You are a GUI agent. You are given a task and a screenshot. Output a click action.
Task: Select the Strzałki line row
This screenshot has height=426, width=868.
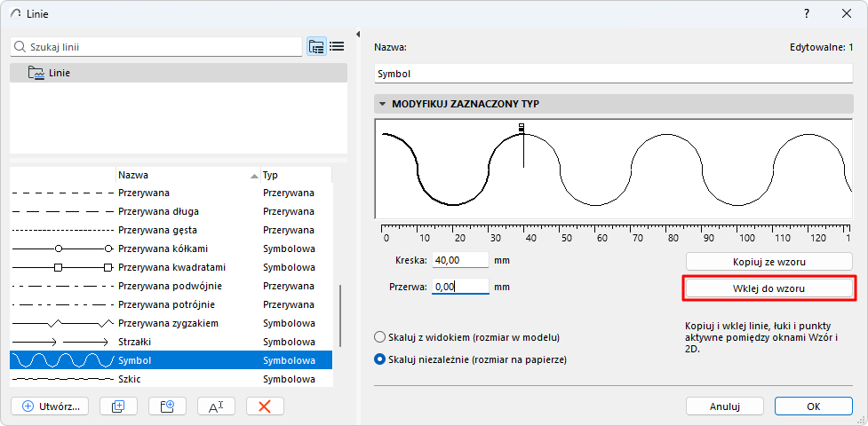171,342
